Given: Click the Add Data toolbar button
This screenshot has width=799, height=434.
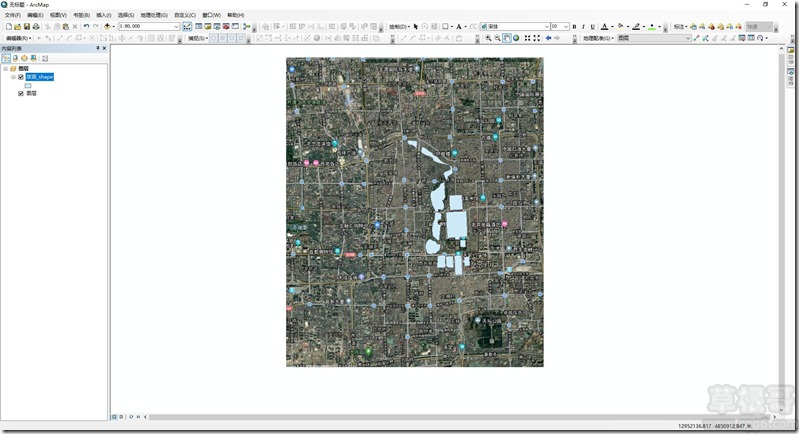Looking at the screenshot, I should (108, 26).
